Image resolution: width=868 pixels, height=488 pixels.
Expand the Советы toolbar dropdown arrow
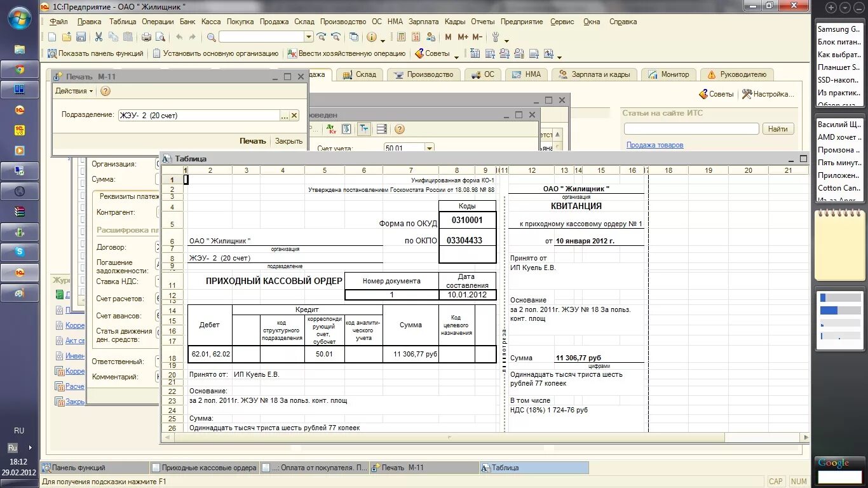[456, 56]
